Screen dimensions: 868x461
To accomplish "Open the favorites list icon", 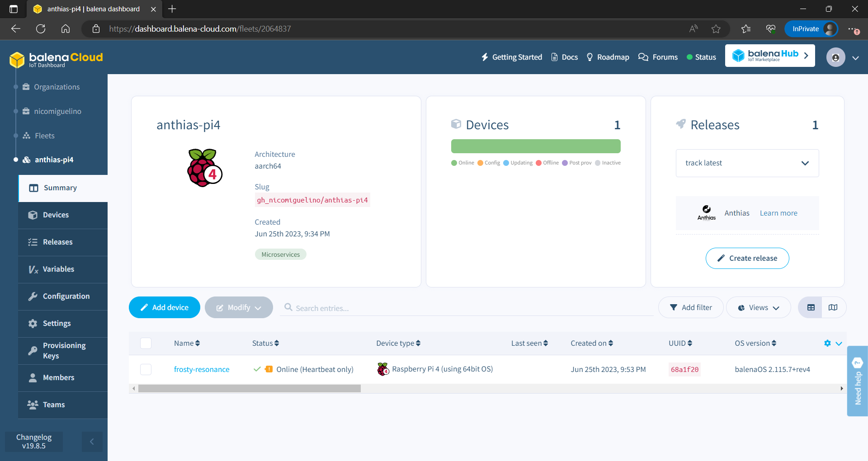I will point(746,29).
